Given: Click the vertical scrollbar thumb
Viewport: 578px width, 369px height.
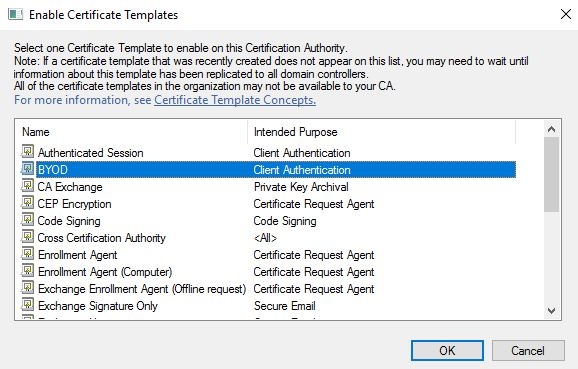Looking at the screenshot, I should click(x=551, y=174).
